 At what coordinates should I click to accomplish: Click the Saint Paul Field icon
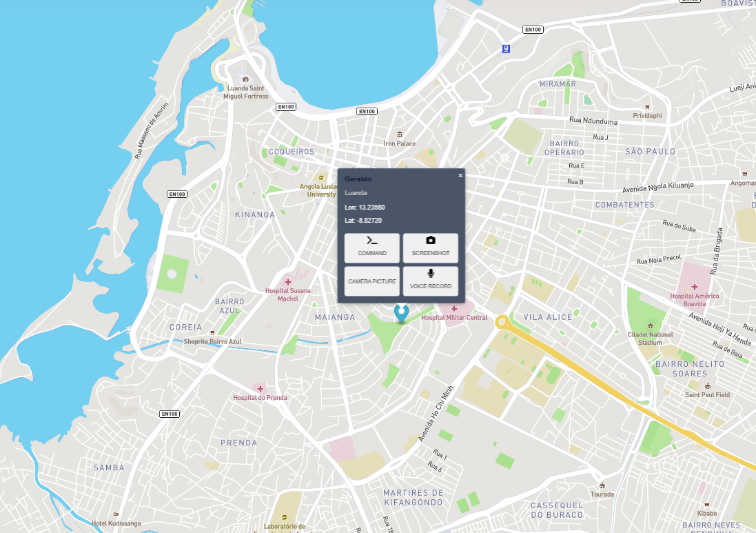coord(707,386)
